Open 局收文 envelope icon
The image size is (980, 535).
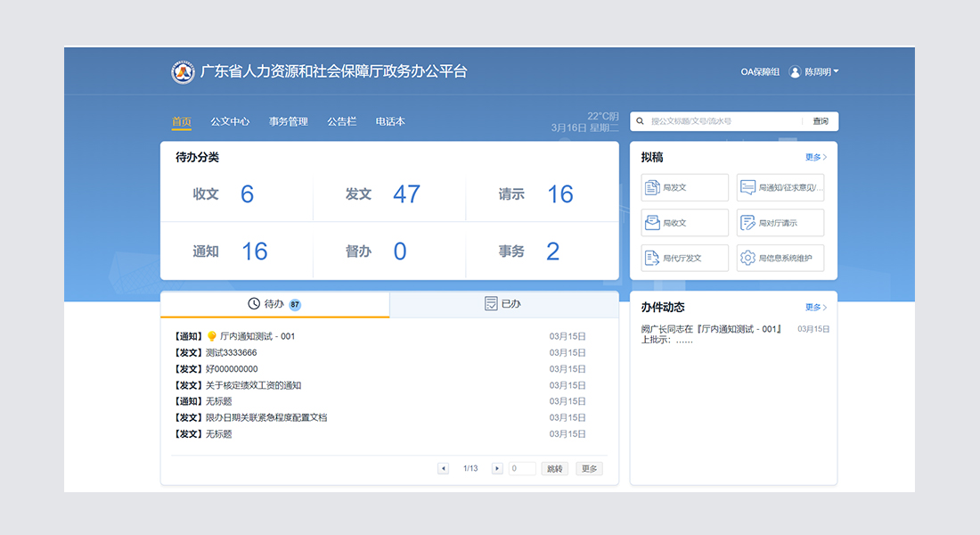(x=652, y=223)
